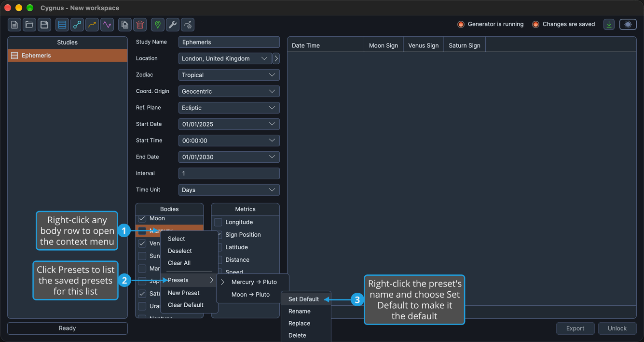Click the teal connected-nodes study icon
This screenshot has height=342, width=644.
coord(77,25)
